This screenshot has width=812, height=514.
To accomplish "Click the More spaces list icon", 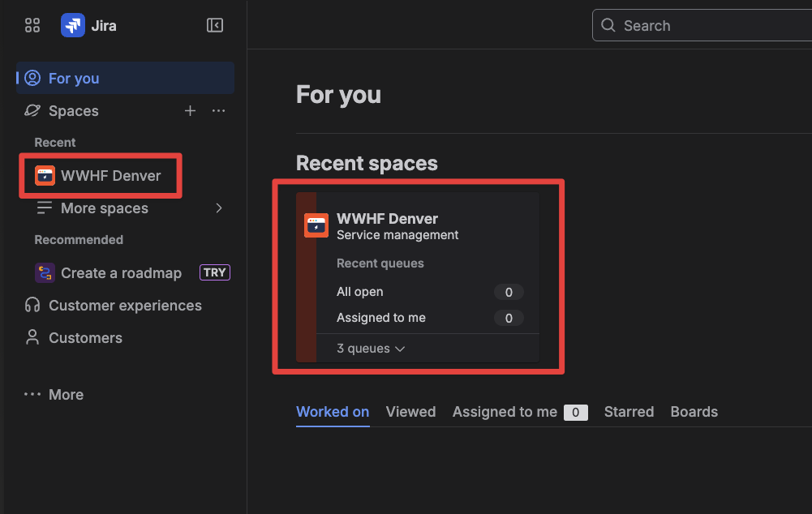I will pyautogui.click(x=45, y=208).
